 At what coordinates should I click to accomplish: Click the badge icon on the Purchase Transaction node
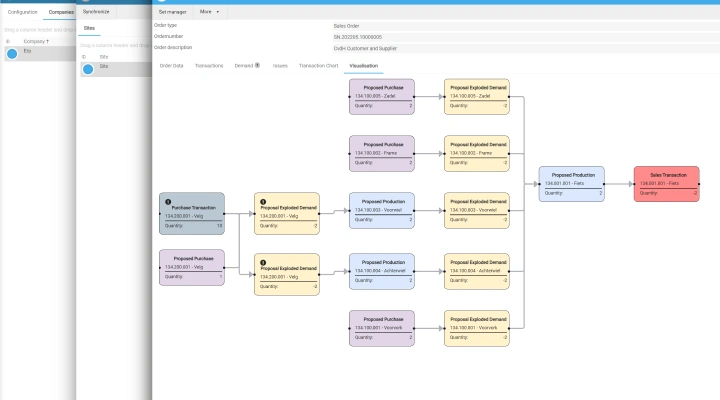point(168,201)
